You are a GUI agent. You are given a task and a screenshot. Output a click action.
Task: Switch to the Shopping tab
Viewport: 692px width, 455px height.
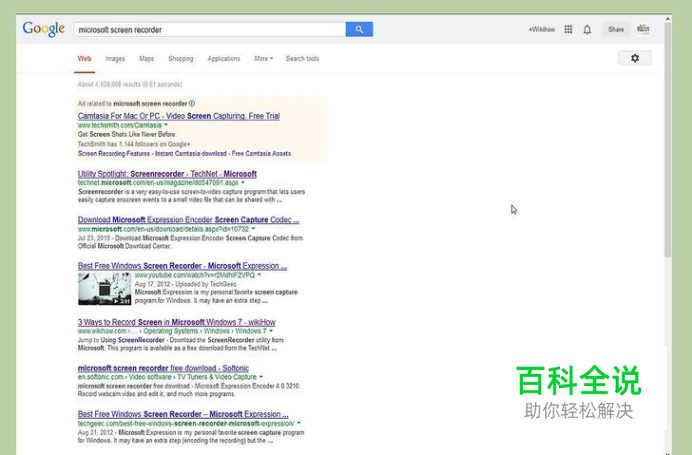pyautogui.click(x=181, y=59)
